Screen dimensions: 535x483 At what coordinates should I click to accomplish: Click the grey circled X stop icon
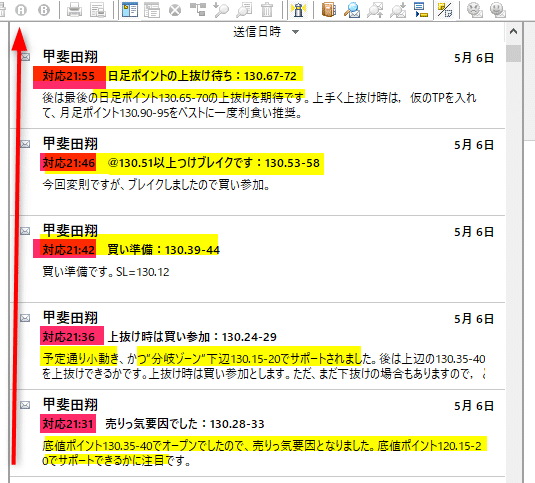click(175, 10)
